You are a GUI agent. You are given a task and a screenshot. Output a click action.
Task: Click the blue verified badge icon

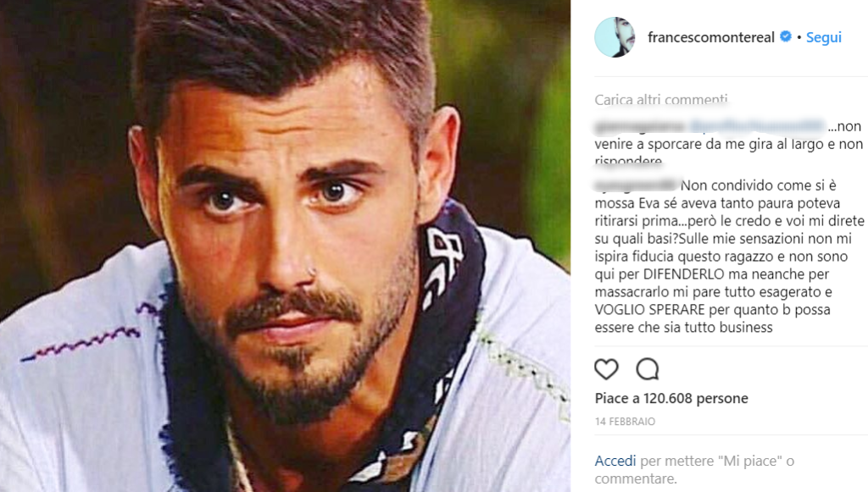pos(786,36)
